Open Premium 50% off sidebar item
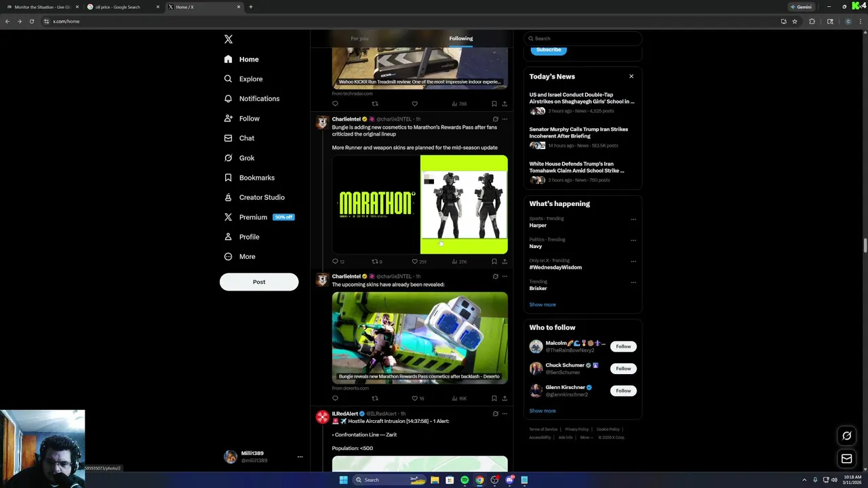Viewport: 868px width, 488px height. [x=258, y=217]
